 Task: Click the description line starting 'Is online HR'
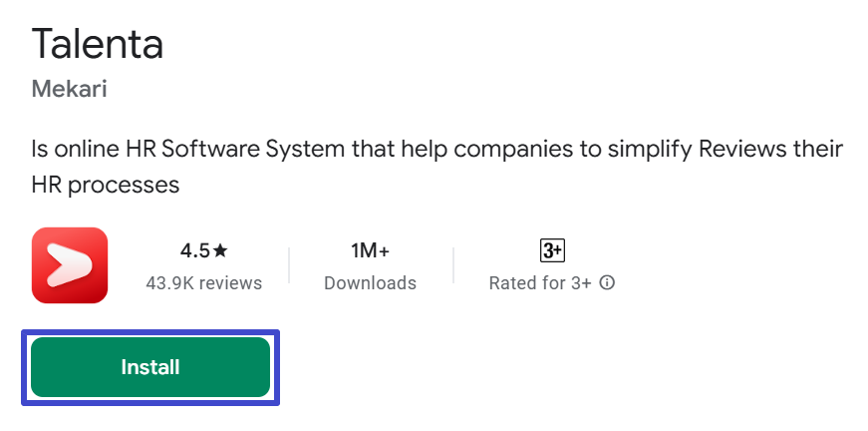click(x=436, y=150)
